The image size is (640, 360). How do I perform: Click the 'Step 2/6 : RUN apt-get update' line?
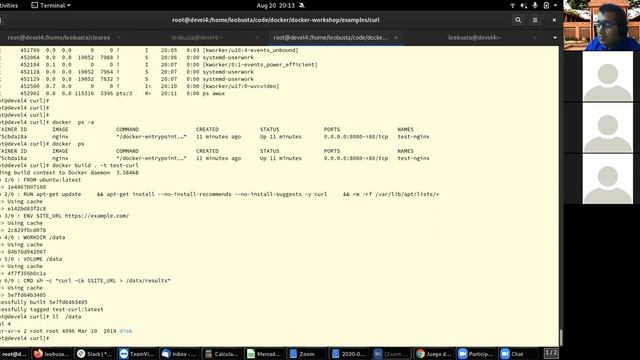tap(220, 194)
